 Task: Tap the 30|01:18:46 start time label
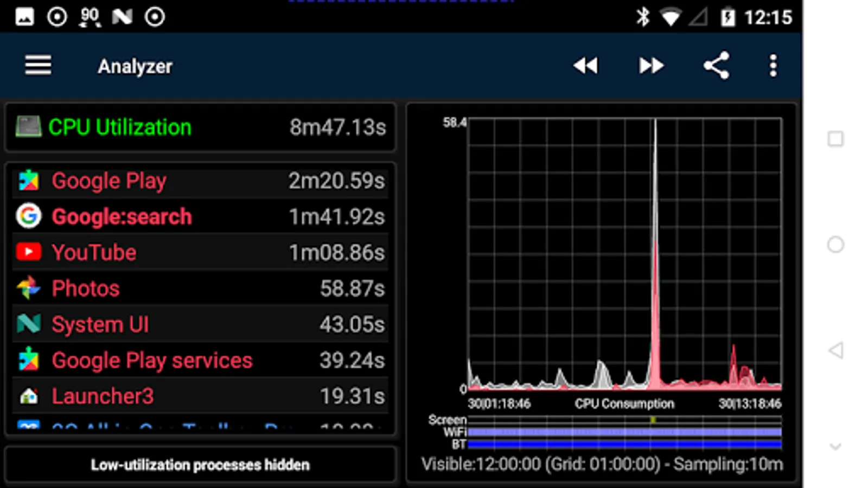point(499,404)
